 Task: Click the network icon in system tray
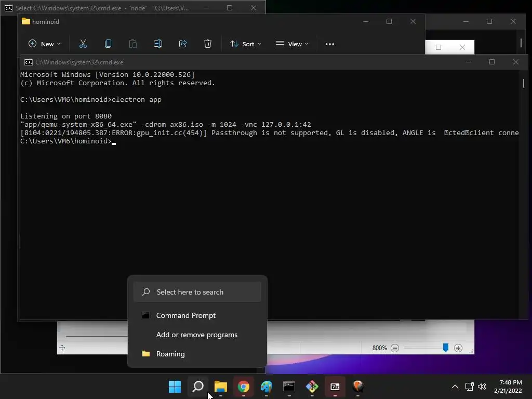pyautogui.click(x=469, y=387)
